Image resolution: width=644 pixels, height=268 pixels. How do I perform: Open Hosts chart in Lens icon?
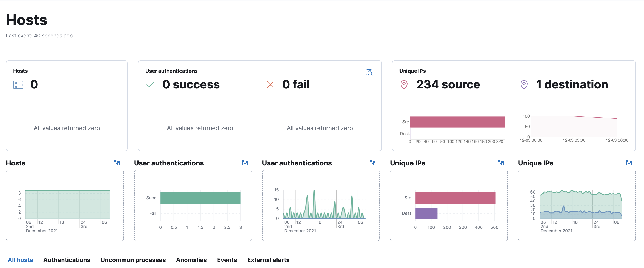pyautogui.click(x=117, y=163)
